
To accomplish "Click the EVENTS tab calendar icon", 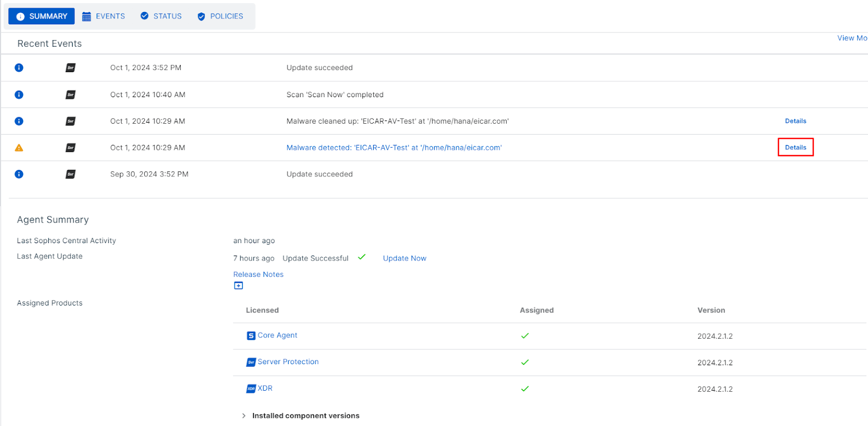I will [86, 17].
